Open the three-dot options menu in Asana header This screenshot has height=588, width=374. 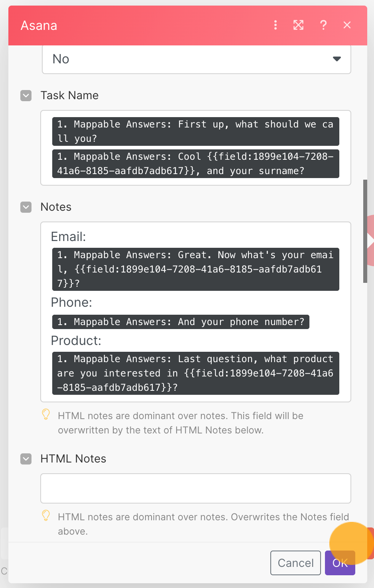[276, 25]
